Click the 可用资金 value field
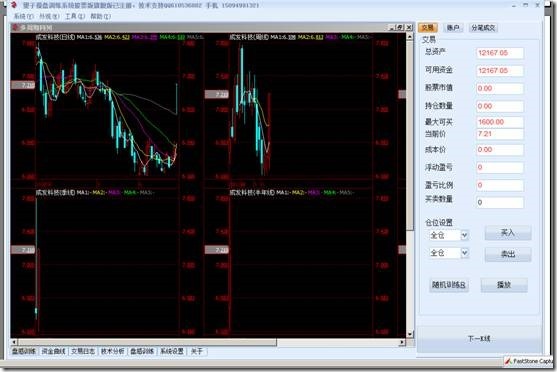The image size is (557, 372). click(499, 70)
